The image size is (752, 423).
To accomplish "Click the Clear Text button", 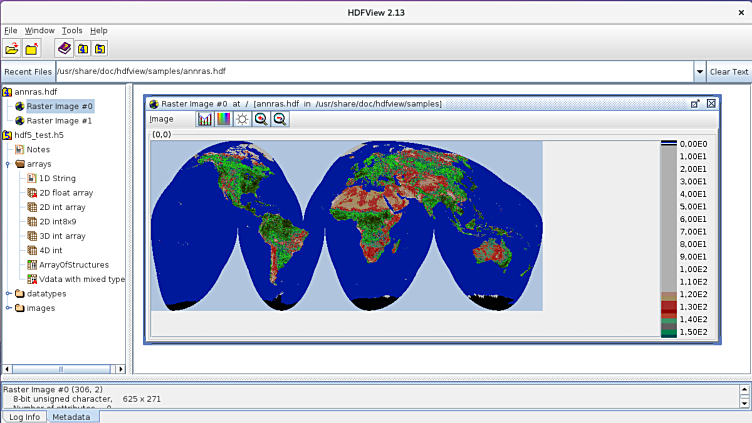I will click(729, 72).
